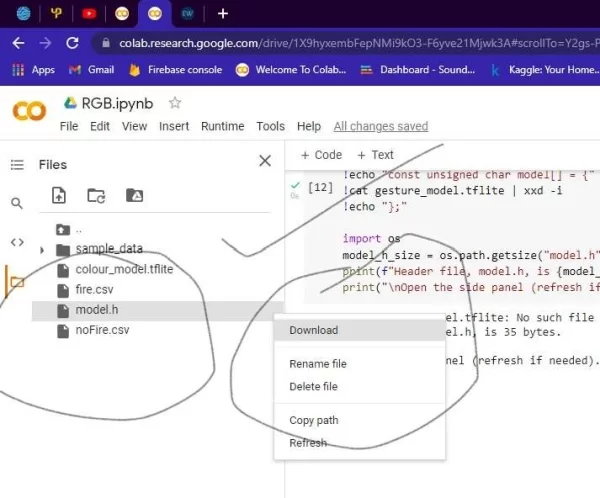Click the mount Drive icon
This screenshot has width=600, height=498.
pos(135,195)
